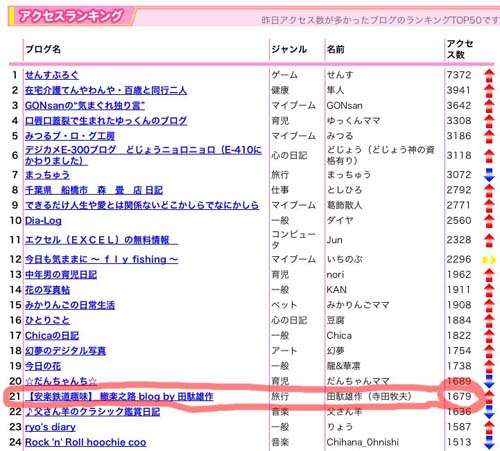Click the ブログ名 column header
Screen dimensions: 500x451
pyautogui.click(x=43, y=49)
